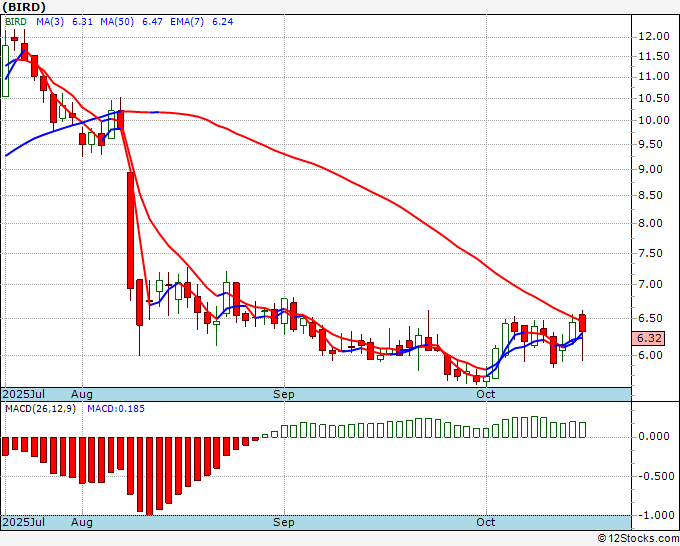Click the MACD:0.185 value label
This screenshot has width=680, height=546.
point(116,409)
